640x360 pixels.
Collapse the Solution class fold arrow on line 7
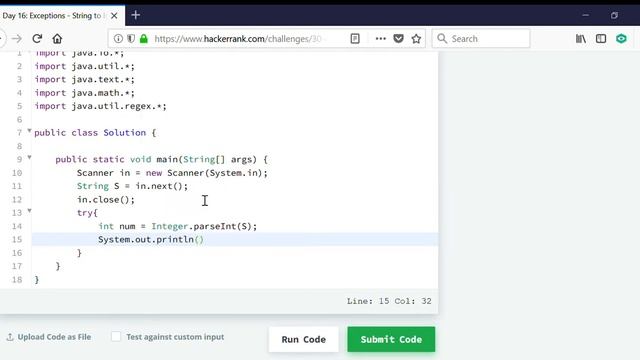click(x=29, y=131)
